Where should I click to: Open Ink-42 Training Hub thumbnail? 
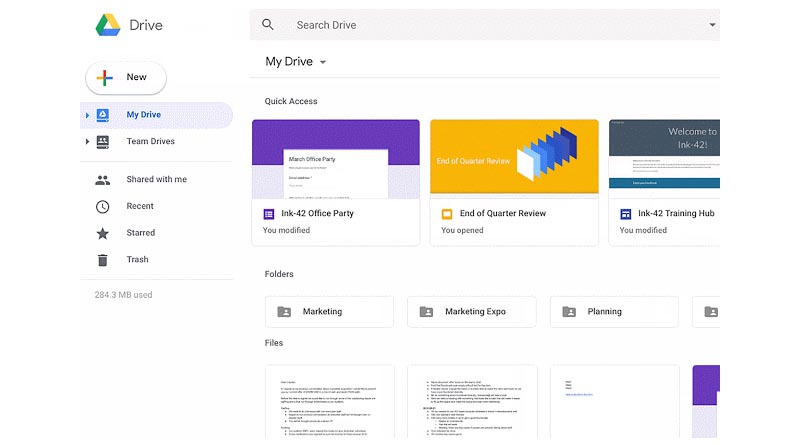click(664, 159)
